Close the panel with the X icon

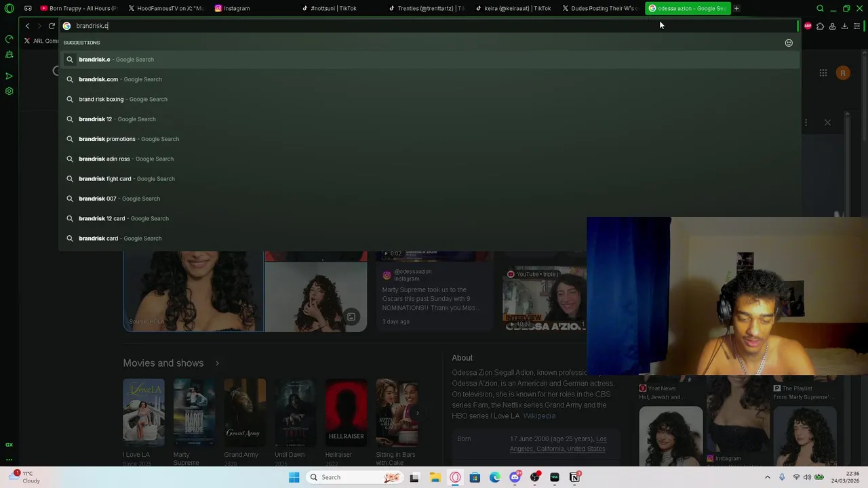[827, 123]
